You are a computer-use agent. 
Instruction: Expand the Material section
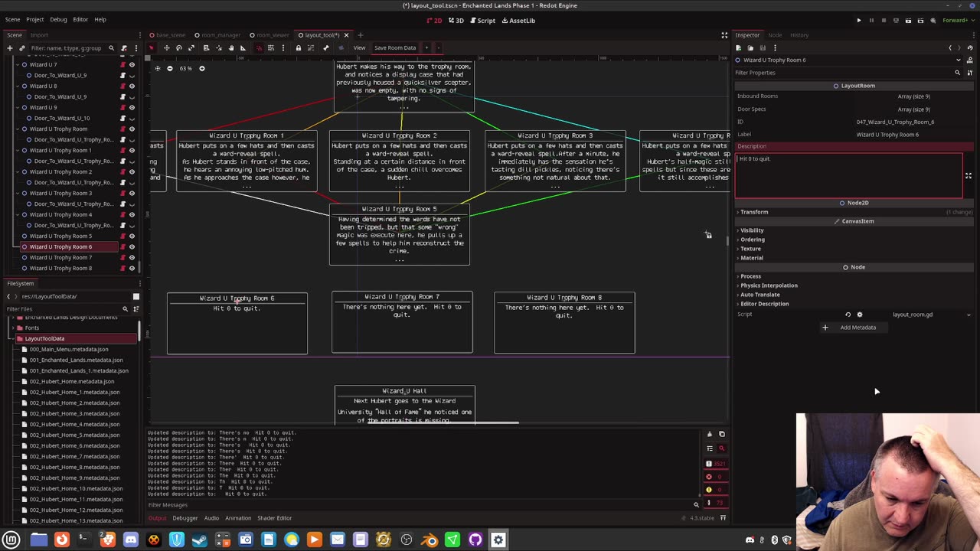click(751, 258)
